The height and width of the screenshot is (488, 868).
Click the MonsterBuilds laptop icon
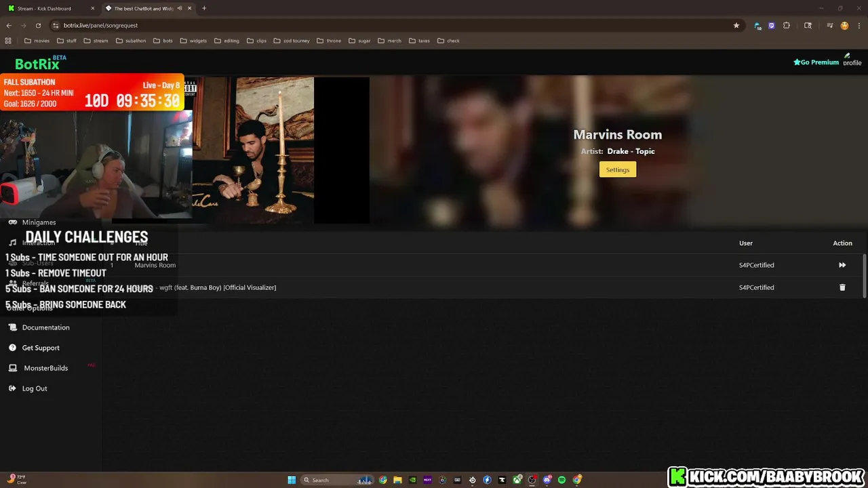point(12,368)
